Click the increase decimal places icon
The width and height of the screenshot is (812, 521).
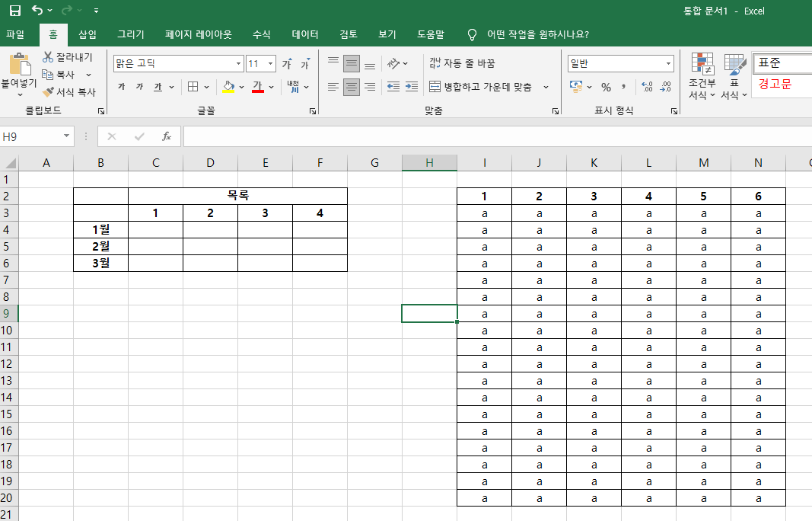(647, 86)
